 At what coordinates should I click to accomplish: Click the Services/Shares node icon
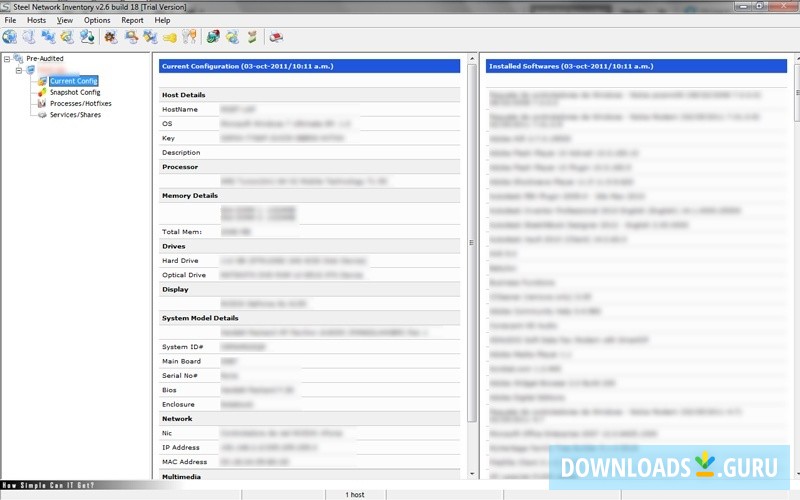click(42, 115)
